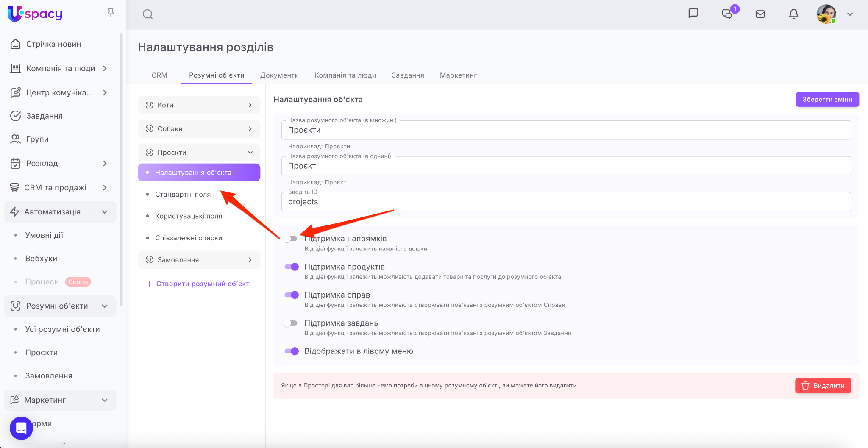
Task: Disable the Підтримка продуктів toggle
Action: (x=292, y=267)
